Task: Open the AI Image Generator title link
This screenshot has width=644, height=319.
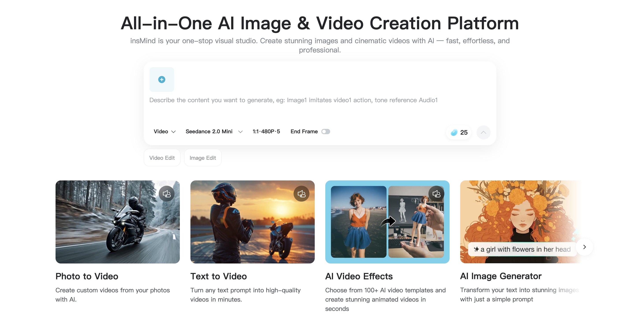Action: [501, 276]
